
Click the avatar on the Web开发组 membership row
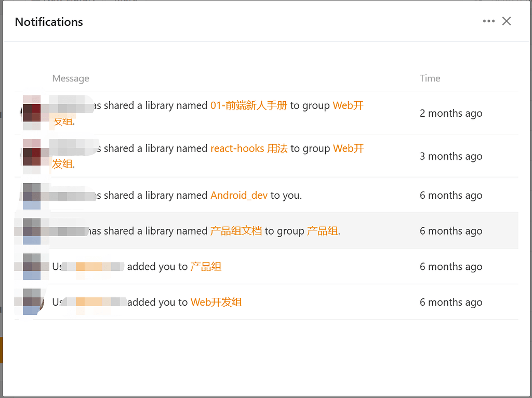[31, 302]
